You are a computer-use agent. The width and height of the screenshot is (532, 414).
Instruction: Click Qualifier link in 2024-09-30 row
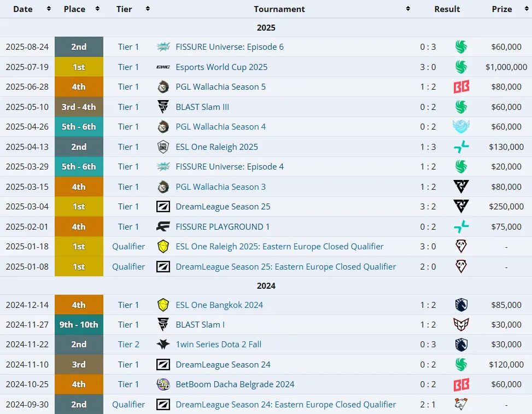click(x=128, y=405)
